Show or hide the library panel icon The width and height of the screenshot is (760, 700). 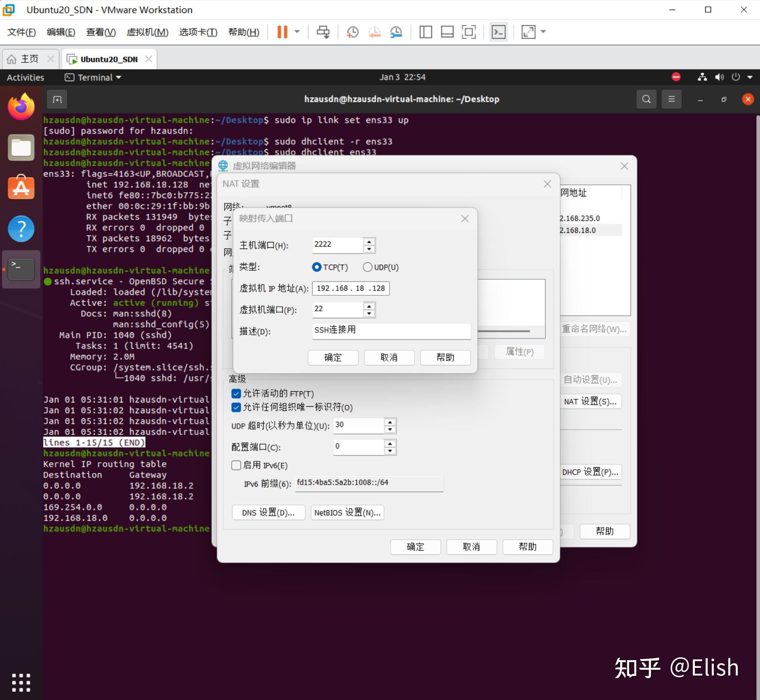(x=425, y=32)
